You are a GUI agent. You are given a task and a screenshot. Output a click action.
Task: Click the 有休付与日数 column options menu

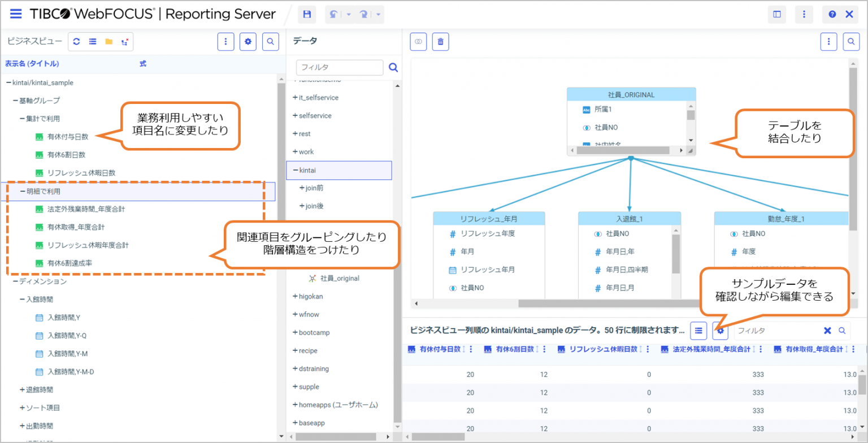coord(471,349)
